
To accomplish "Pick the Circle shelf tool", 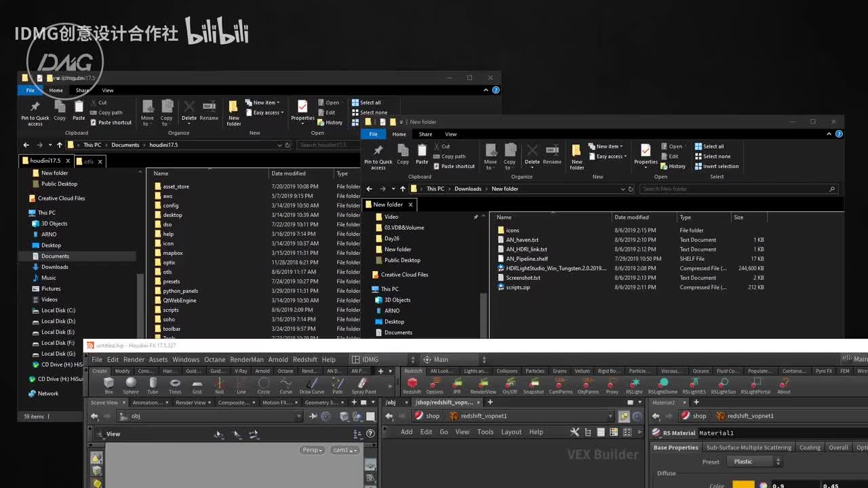I will pos(264,386).
